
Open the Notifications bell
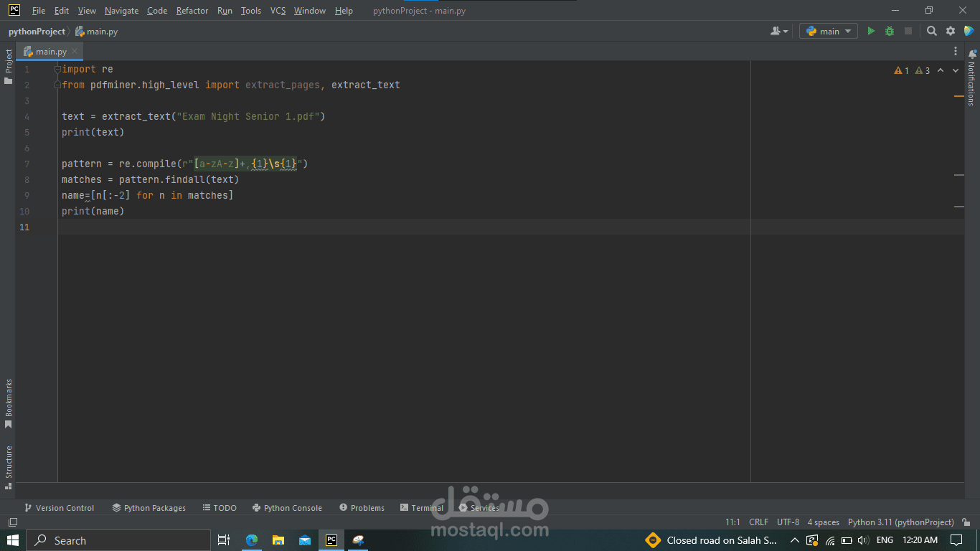tap(972, 54)
